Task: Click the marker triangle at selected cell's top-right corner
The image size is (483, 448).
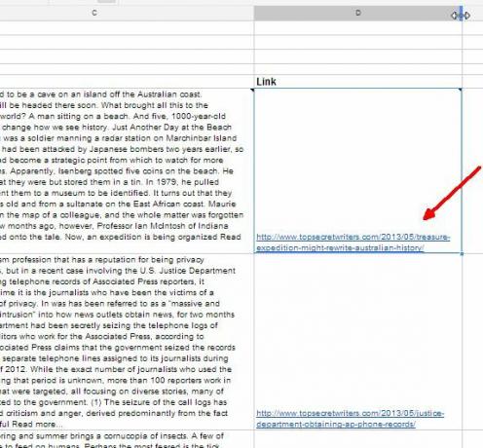Action: (x=460, y=90)
